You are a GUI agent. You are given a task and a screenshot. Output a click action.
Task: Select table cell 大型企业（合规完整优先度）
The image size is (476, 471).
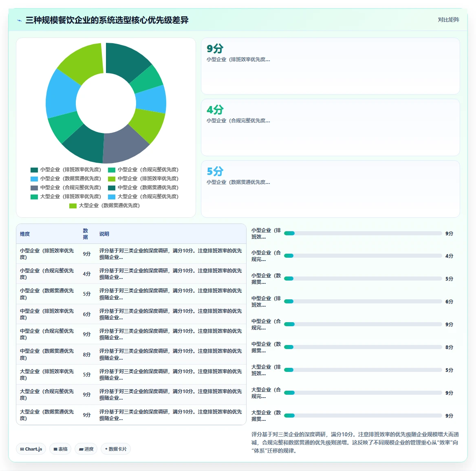47,395
